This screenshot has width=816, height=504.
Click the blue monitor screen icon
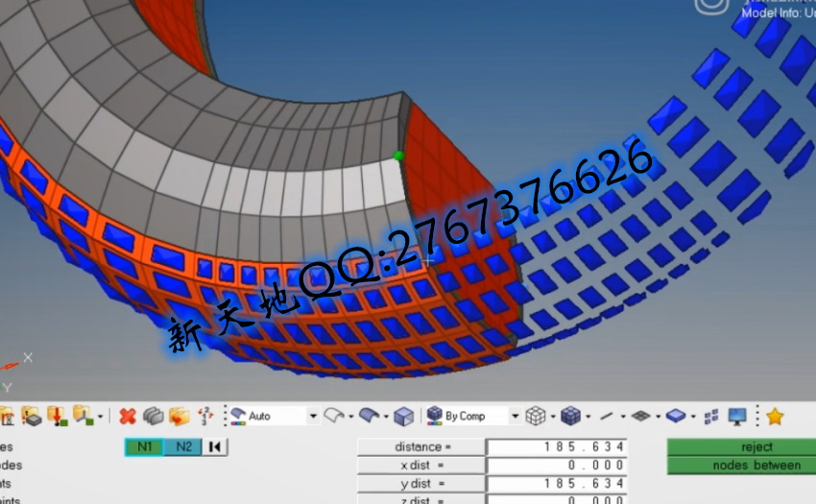737,416
